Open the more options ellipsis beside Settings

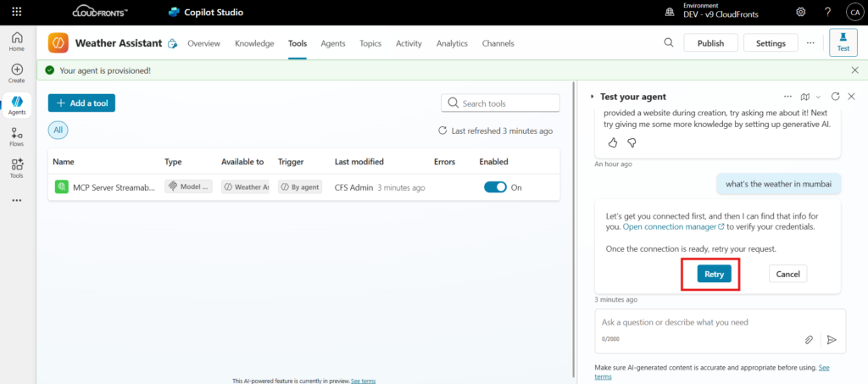click(x=810, y=42)
